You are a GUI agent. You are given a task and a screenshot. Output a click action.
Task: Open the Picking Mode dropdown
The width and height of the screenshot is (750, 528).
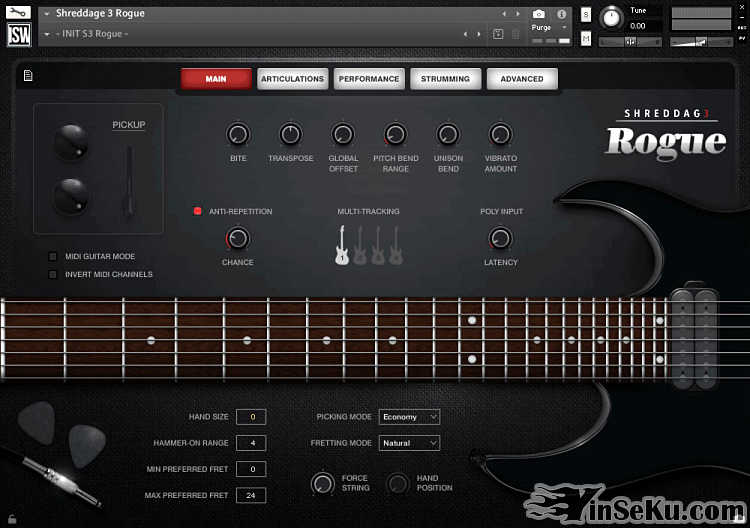tap(409, 416)
